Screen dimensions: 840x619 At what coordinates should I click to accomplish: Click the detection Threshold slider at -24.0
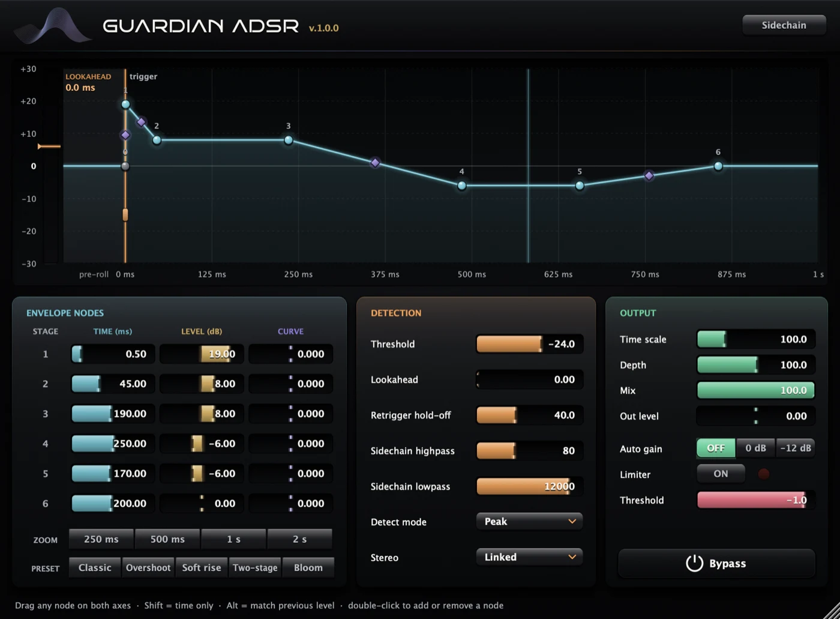point(529,344)
